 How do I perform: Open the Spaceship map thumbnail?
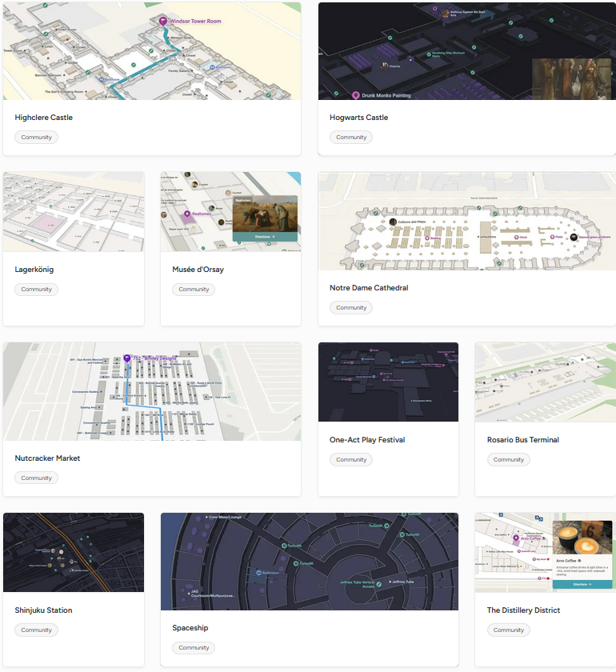tap(310, 562)
